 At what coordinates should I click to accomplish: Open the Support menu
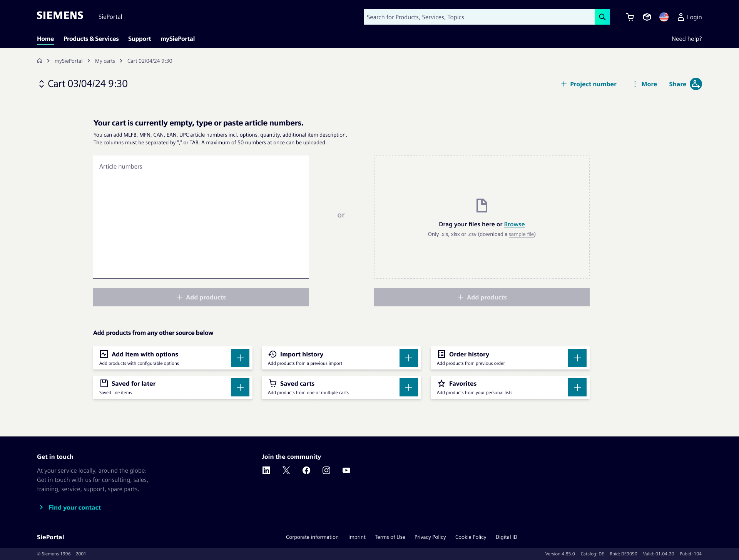click(139, 39)
